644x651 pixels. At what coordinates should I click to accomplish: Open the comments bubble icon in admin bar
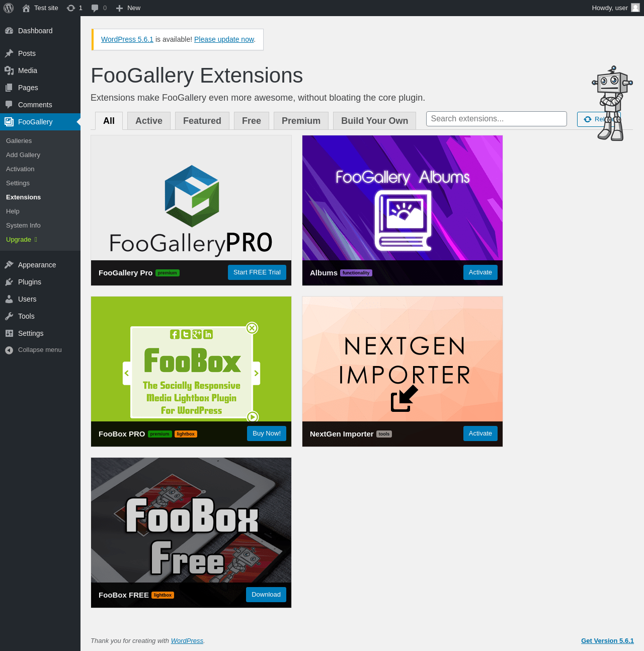(95, 8)
